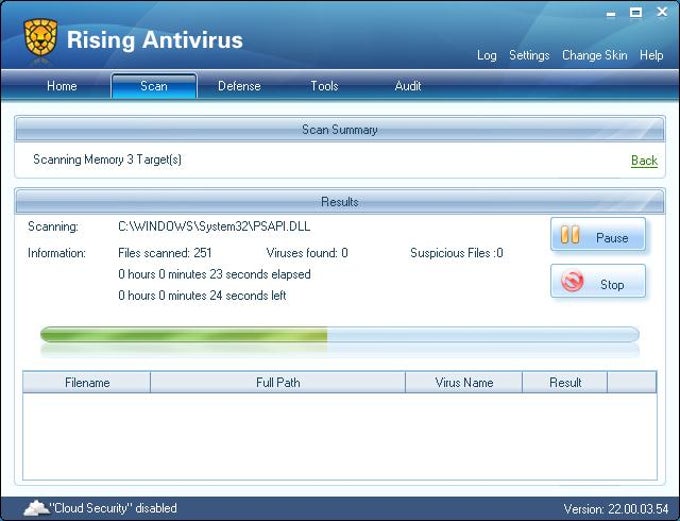Click the green scan progress bar
The height and width of the screenshot is (521, 680).
coord(340,334)
